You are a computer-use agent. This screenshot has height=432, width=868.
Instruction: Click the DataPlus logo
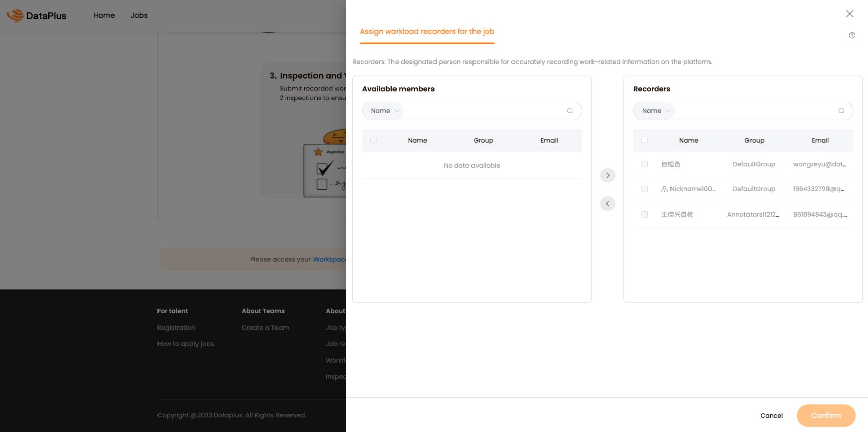(x=36, y=15)
